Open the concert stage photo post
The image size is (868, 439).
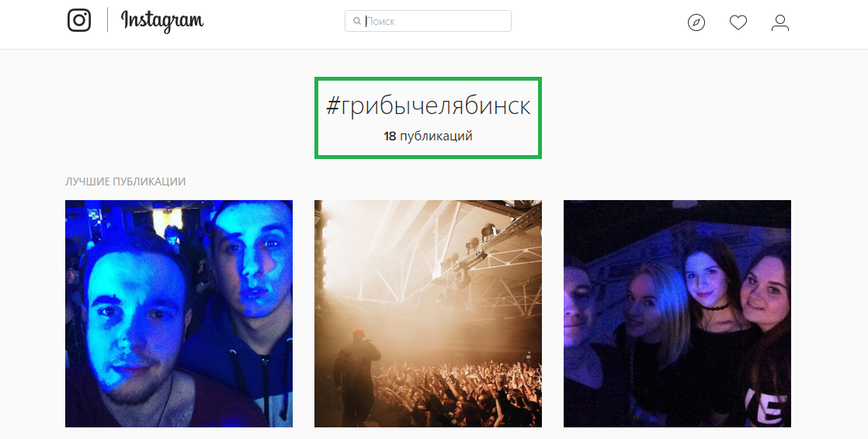point(428,313)
